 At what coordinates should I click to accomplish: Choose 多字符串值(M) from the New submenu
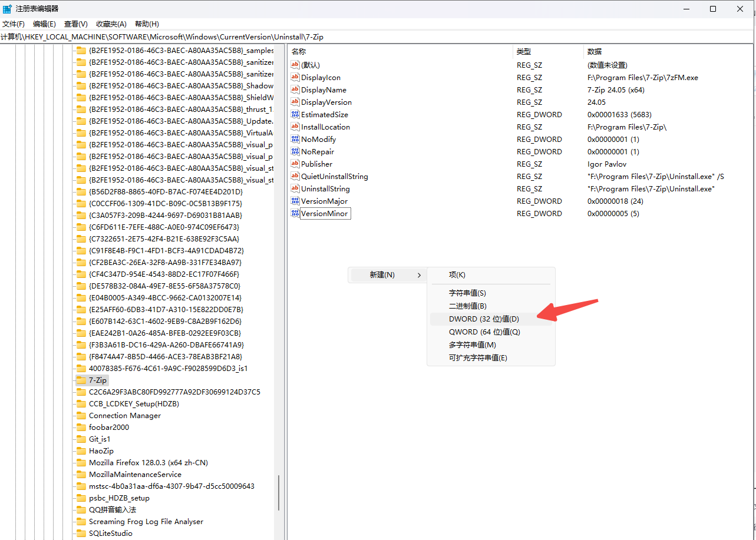pyautogui.click(x=491, y=345)
